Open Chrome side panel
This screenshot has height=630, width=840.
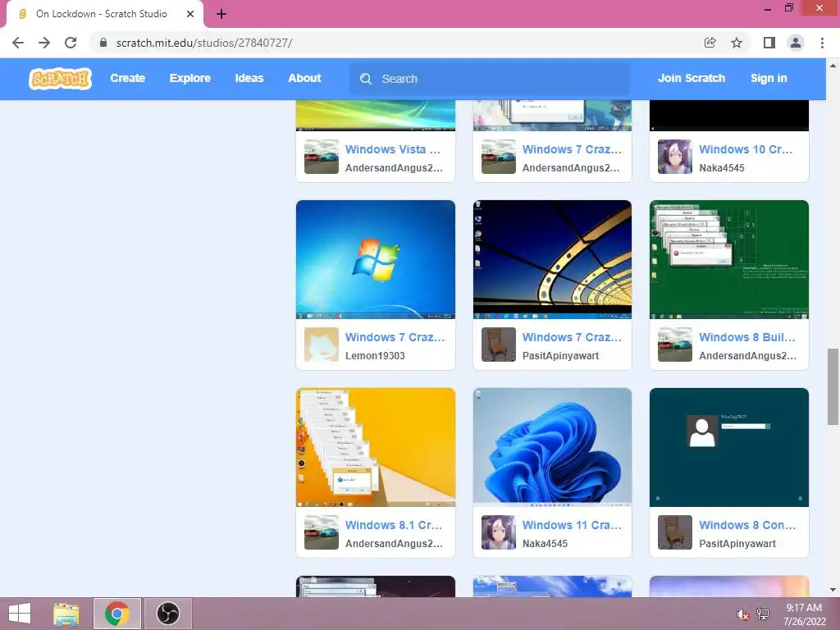coord(769,43)
